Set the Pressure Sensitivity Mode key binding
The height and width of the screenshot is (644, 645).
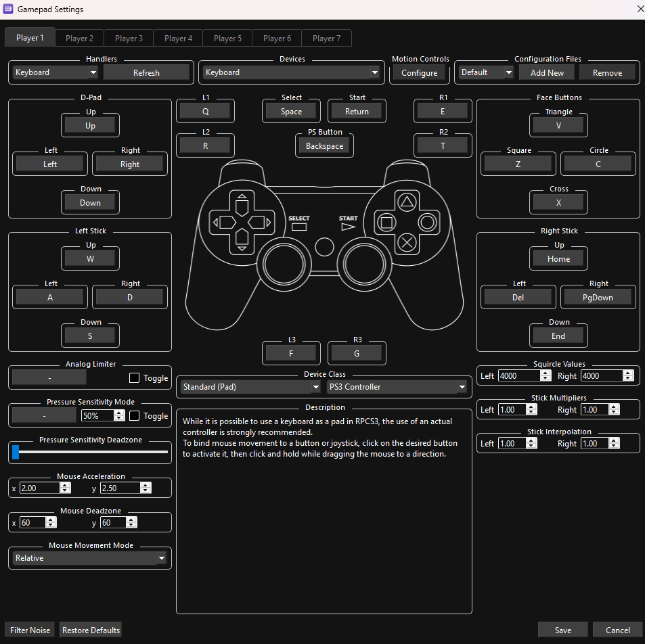click(44, 415)
